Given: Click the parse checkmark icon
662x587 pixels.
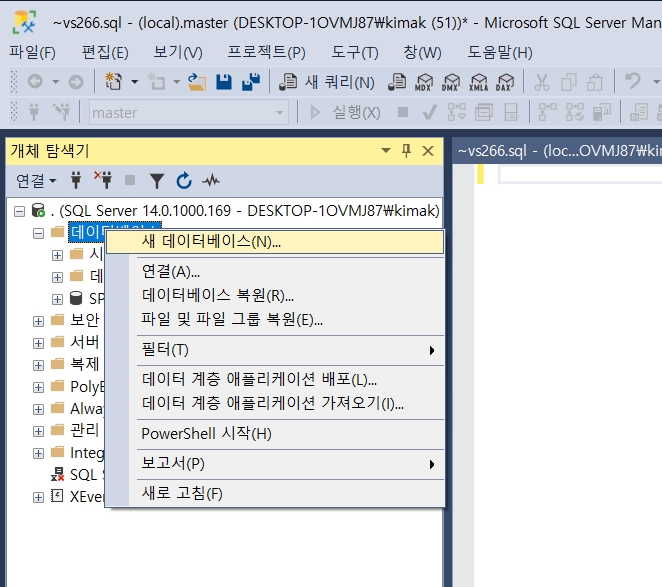Looking at the screenshot, I should click(429, 112).
